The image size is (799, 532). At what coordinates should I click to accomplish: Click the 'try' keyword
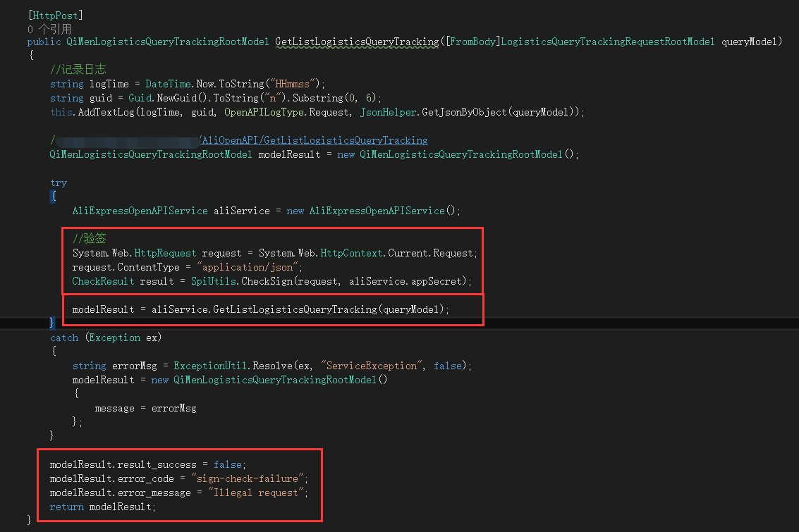pos(59,183)
